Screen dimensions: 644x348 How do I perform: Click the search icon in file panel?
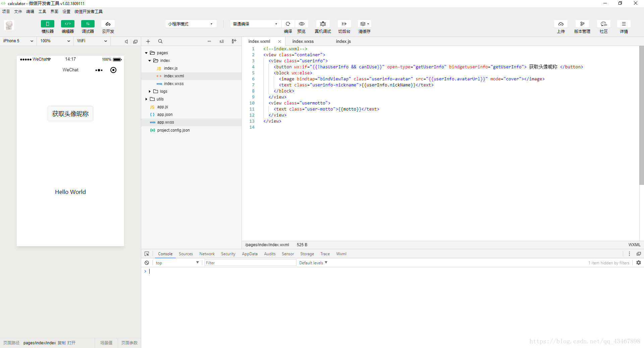pos(160,41)
